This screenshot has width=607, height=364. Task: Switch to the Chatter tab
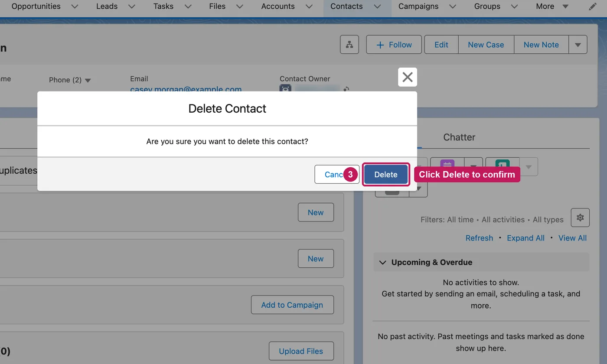coord(459,137)
